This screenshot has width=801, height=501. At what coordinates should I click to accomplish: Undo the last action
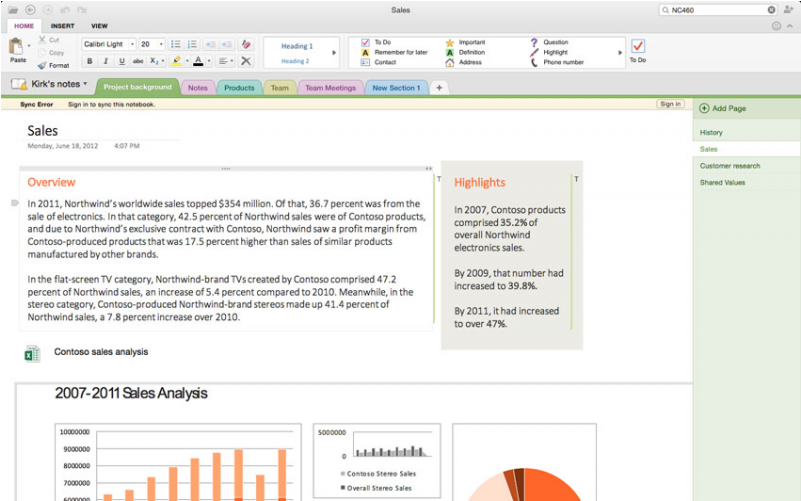click(65, 10)
